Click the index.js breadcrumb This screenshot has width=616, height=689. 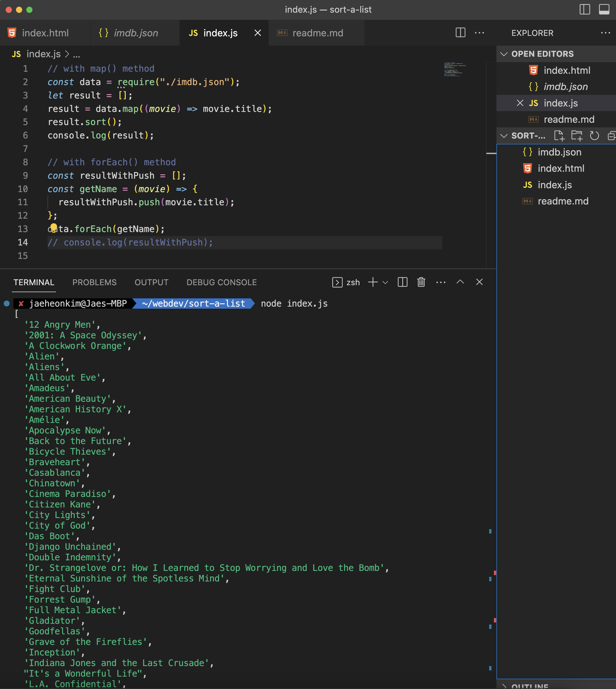point(43,54)
